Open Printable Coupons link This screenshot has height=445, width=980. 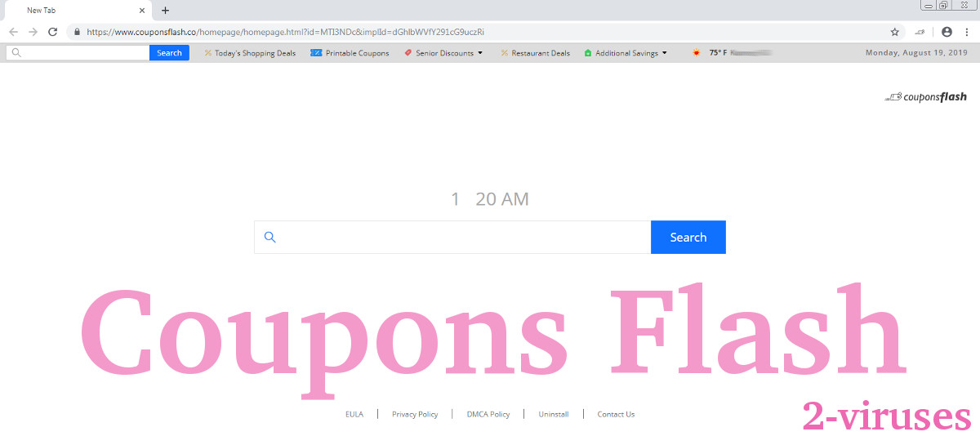(357, 53)
